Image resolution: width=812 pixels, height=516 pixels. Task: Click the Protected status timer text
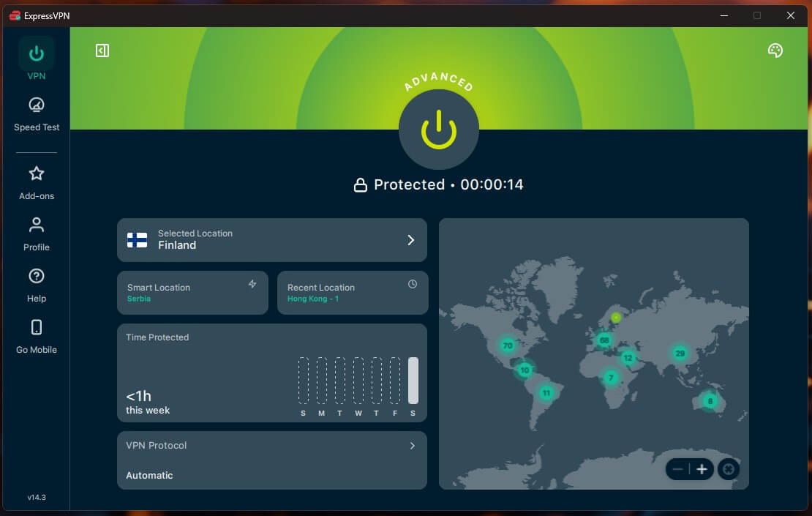point(448,184)
